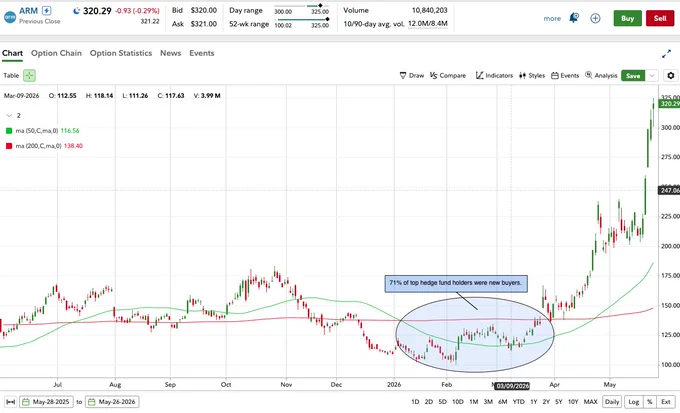The image size is (680, 413).
Task: Click the lightning bolt icon beside ARM
Action: coord(46,10)
